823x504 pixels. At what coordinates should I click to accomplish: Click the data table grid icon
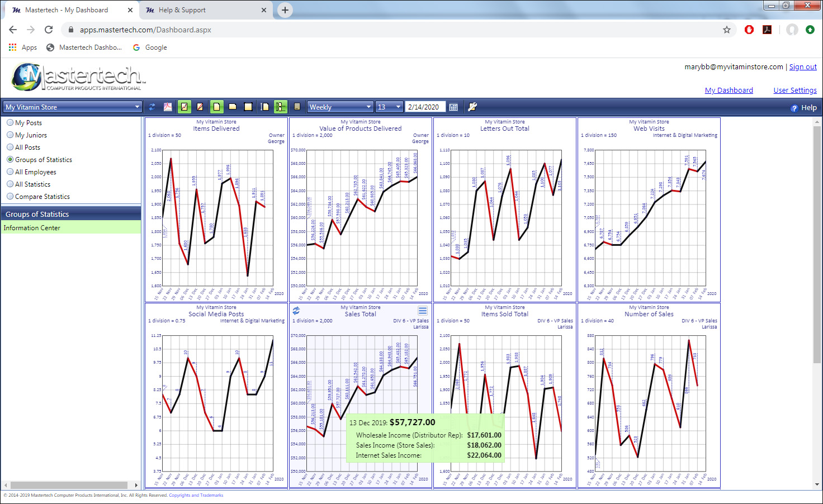pyautogui.click(x=297, y=107)
